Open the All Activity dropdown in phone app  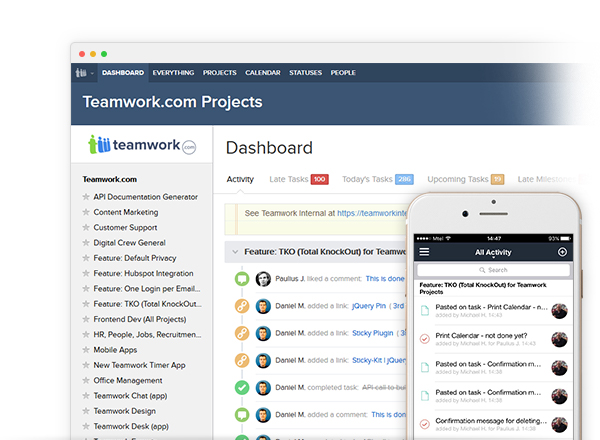[x=493, y=253]
